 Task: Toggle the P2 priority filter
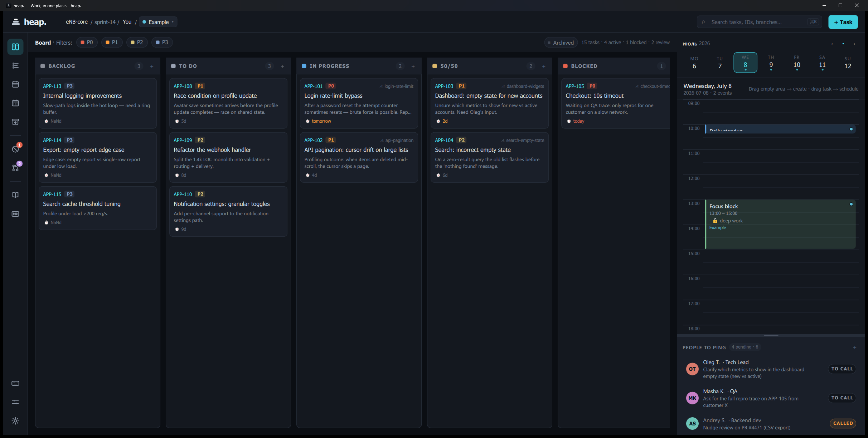(x=137, y=42)
